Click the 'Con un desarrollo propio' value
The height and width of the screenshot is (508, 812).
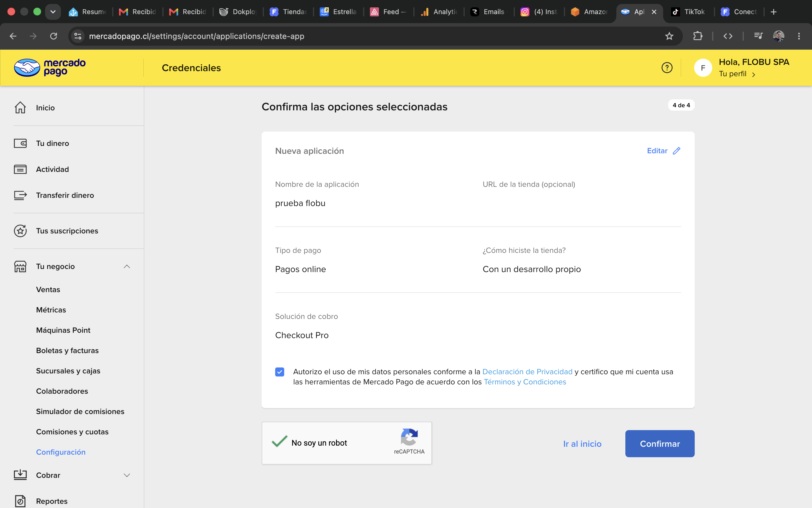pyautogui.click(x=531, y=269)
